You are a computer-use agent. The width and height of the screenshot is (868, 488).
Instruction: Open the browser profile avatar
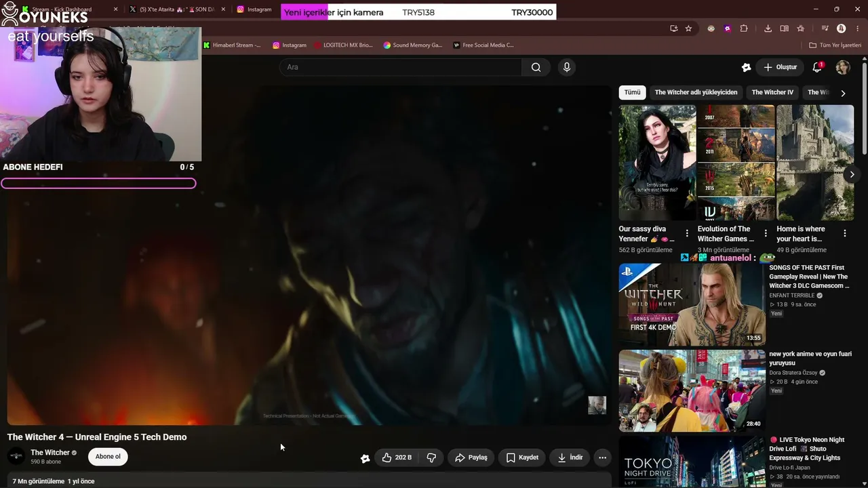[x=841, y=28]
